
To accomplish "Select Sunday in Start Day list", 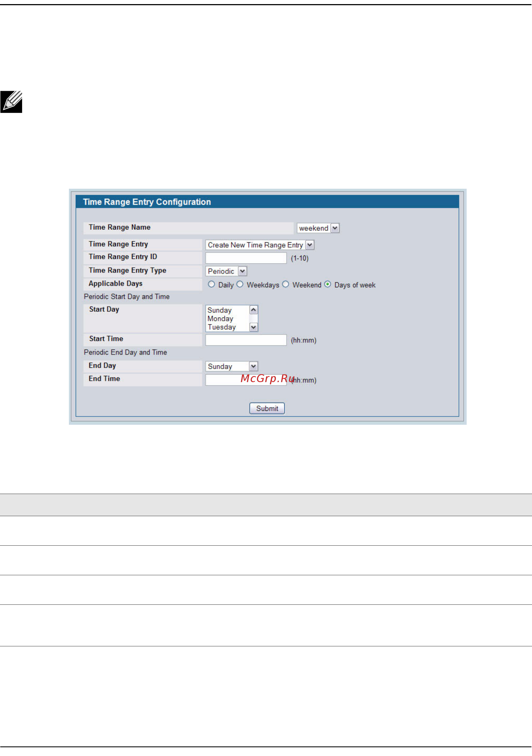I will pyautogui.click(x=220, y=310).
